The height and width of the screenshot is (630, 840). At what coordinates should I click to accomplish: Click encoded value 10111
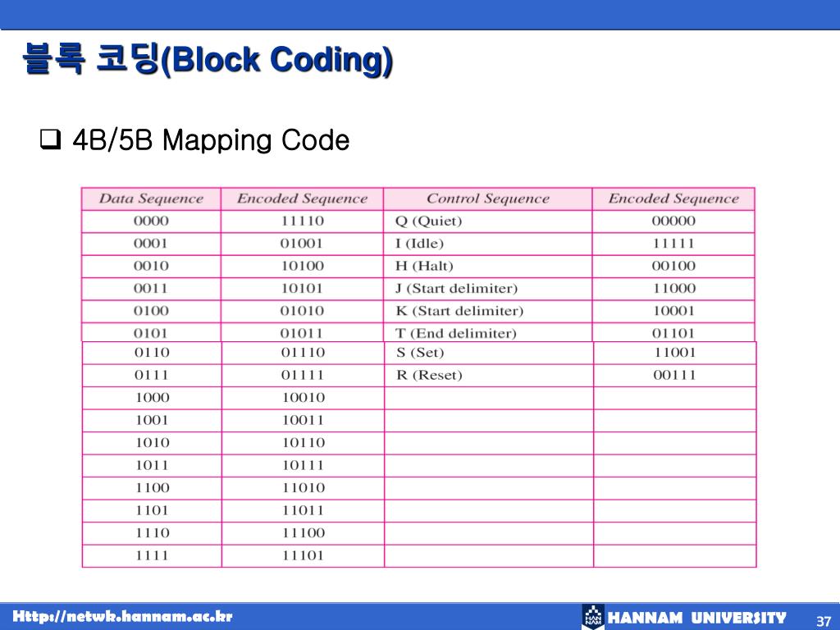point(304,465)
